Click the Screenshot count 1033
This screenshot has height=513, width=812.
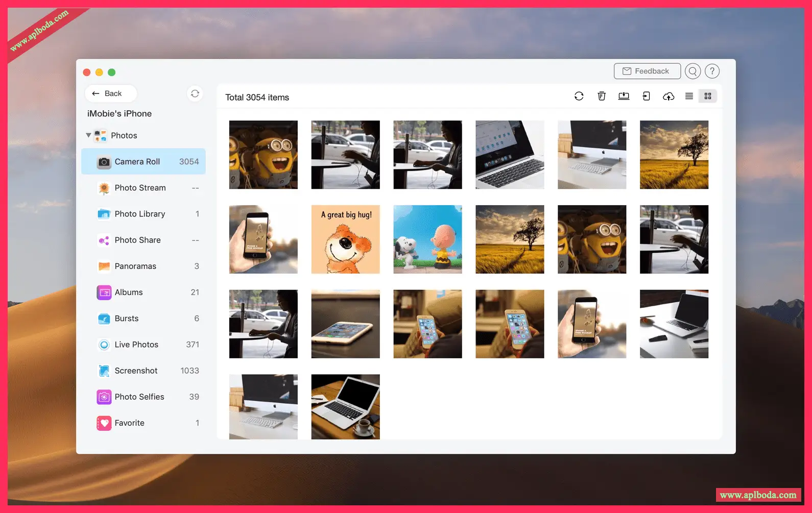[x=190, y=371]
